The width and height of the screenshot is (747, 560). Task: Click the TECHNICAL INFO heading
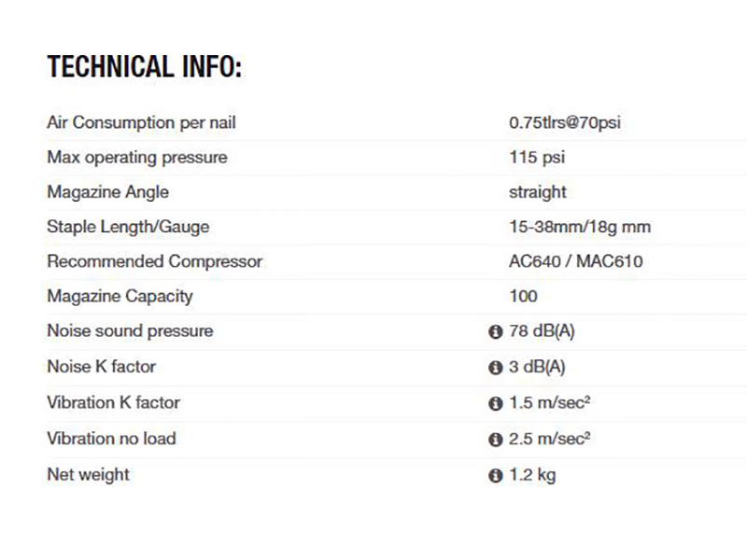[145, 67]
